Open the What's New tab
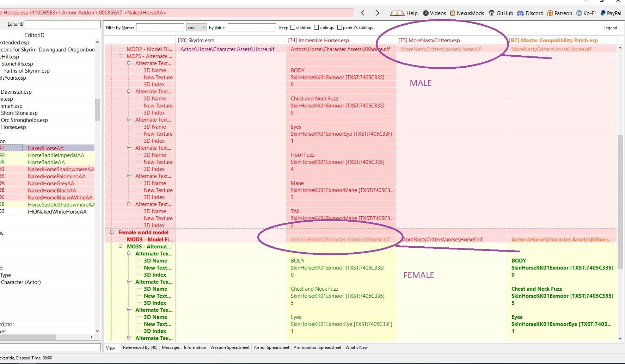The width and height of the screenshot is (625, 364). click(356, 347)
